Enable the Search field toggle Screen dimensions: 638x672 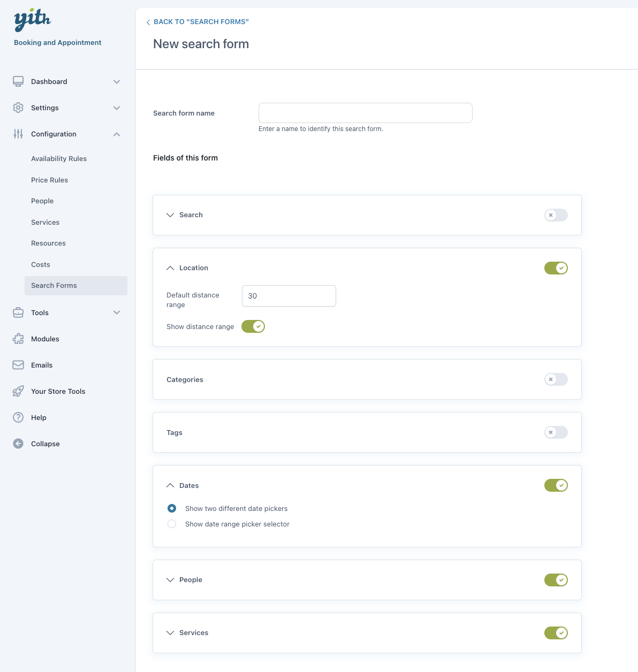[556, 215]
